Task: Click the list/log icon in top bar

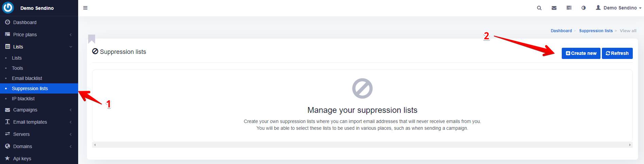Action: [569, 8]
